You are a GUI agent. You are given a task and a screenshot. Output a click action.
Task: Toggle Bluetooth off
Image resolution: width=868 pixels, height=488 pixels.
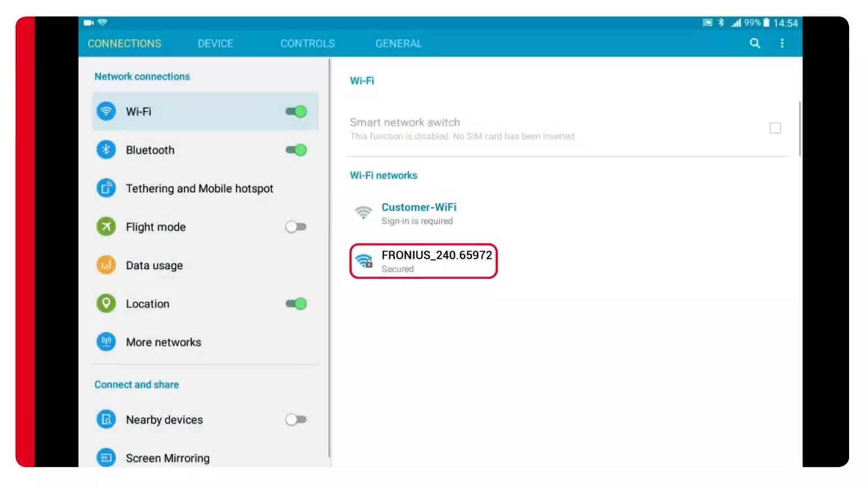click(295, 150)
